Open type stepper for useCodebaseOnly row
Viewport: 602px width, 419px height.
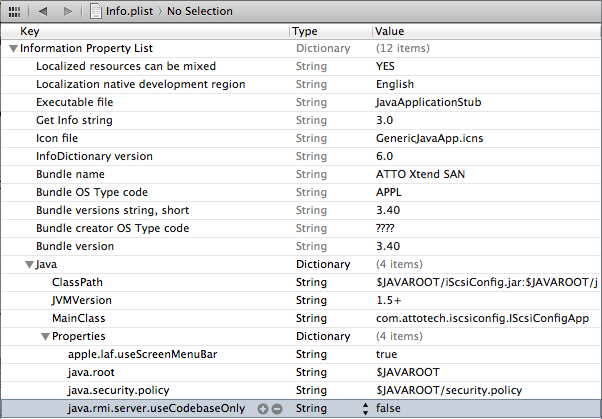(x=361, y=409)
